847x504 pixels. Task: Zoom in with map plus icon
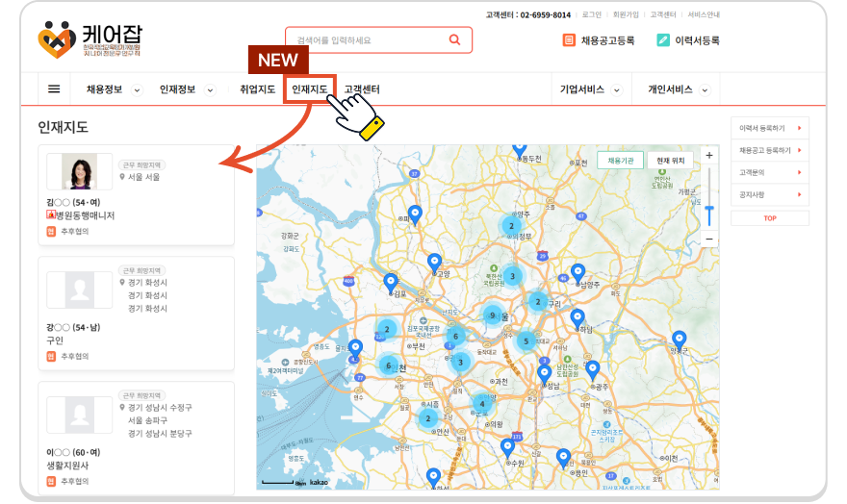[709, 156]
